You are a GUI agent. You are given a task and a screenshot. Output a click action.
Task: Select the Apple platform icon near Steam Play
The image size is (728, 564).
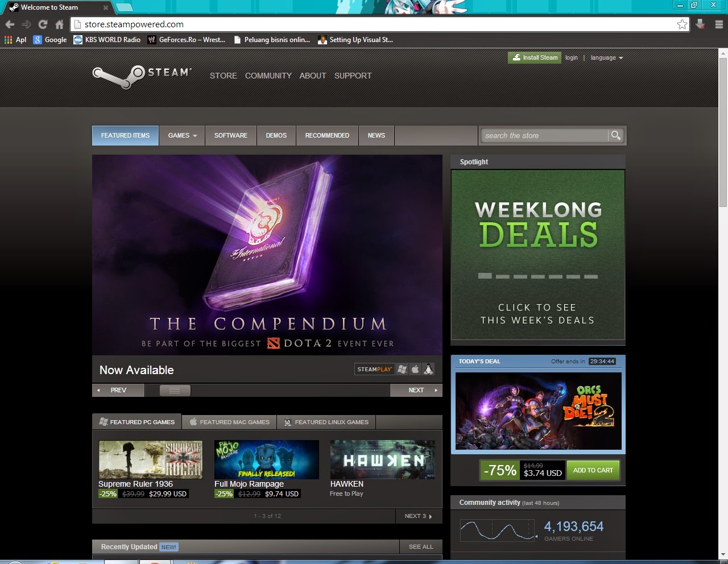416,369
